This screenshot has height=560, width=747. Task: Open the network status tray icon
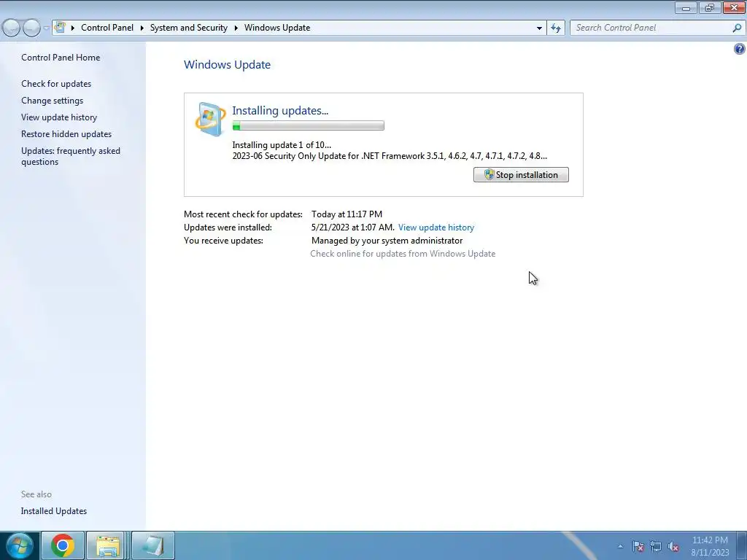[x=656, y=546]
